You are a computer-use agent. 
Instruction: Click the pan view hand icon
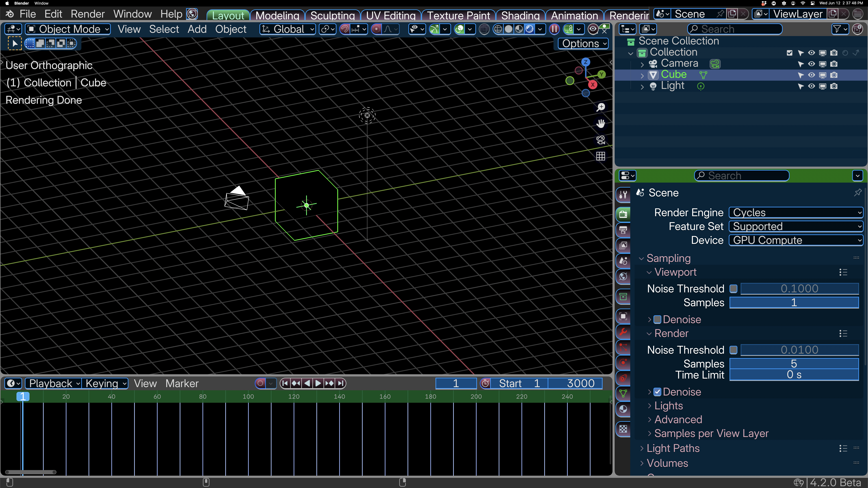tap(601, 124)
